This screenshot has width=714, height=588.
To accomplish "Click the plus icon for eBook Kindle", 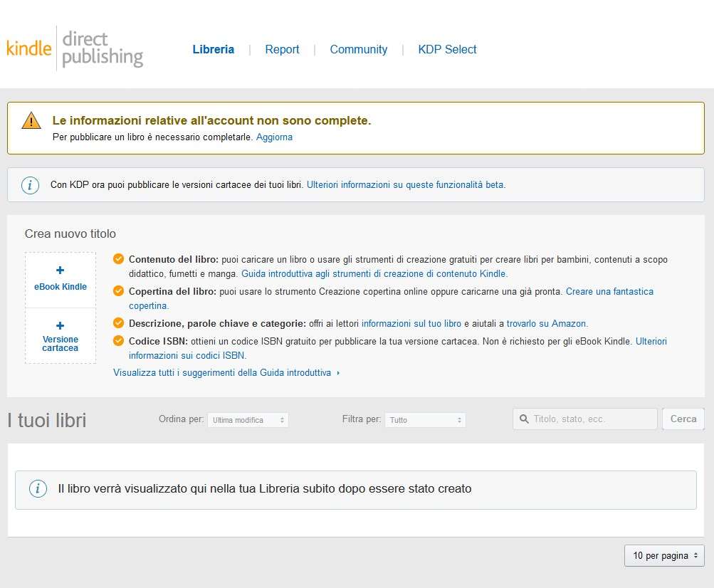I will click(60, 271).
